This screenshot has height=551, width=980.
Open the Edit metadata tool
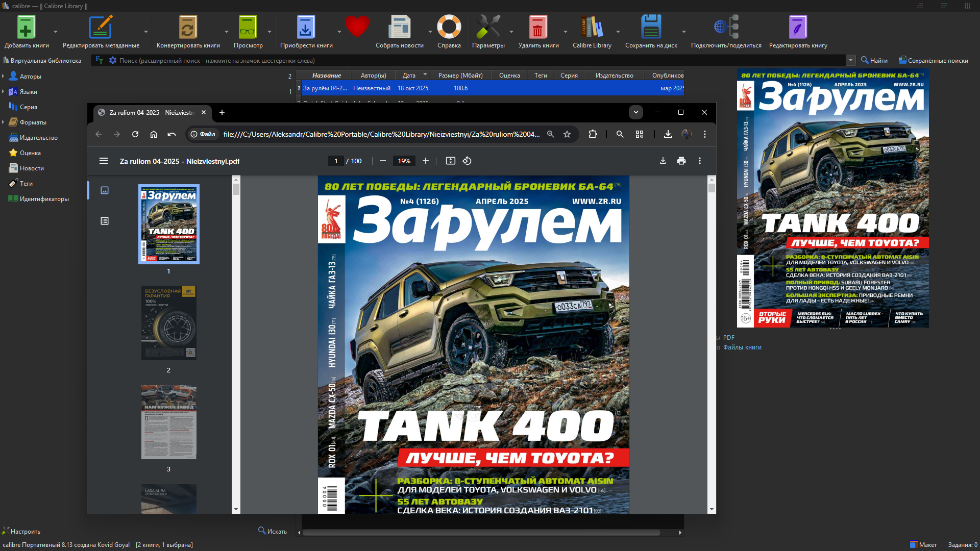[x=100, y=28]
